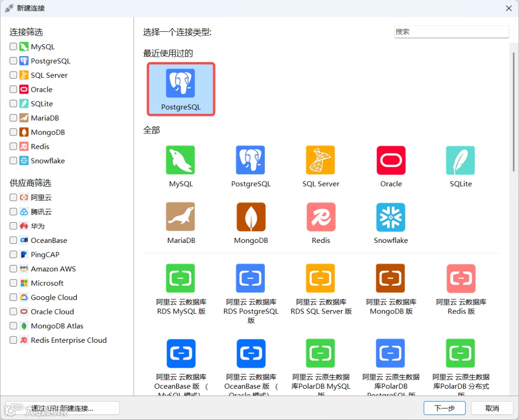Pick 阿里云 云数据库 RDS PostgreSQL 版 icon
This screenshot has width=519, height=420.
[250, 278]
